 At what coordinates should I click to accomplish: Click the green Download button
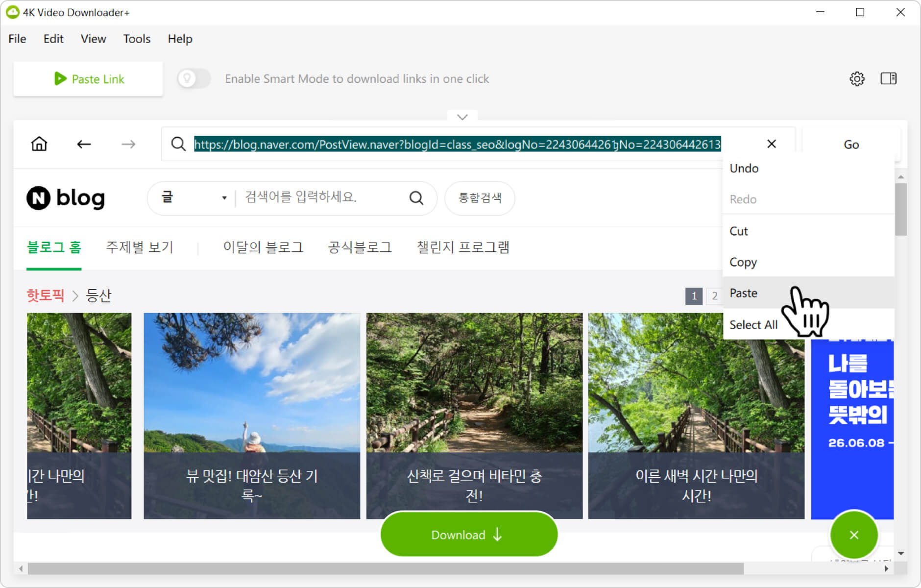tap(469, 535)
